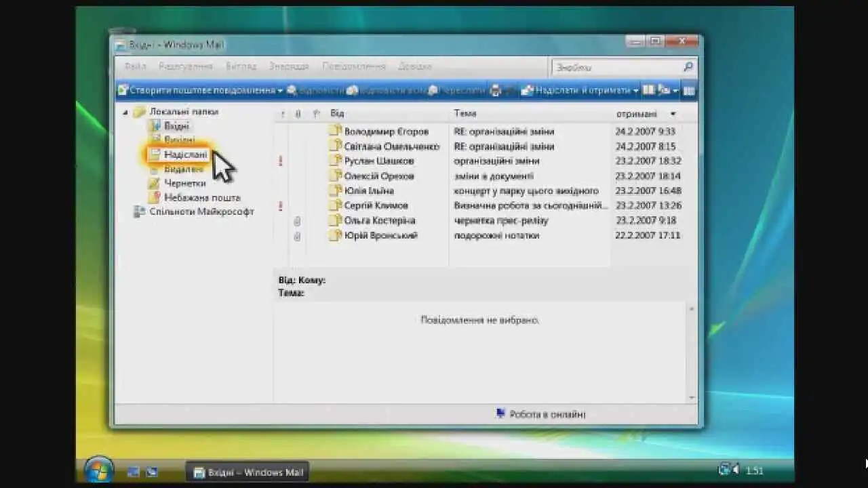Open the Видалені deleted items folder
Image resolution: width=868 pixels, height=488 pixels.
(183, 169)
